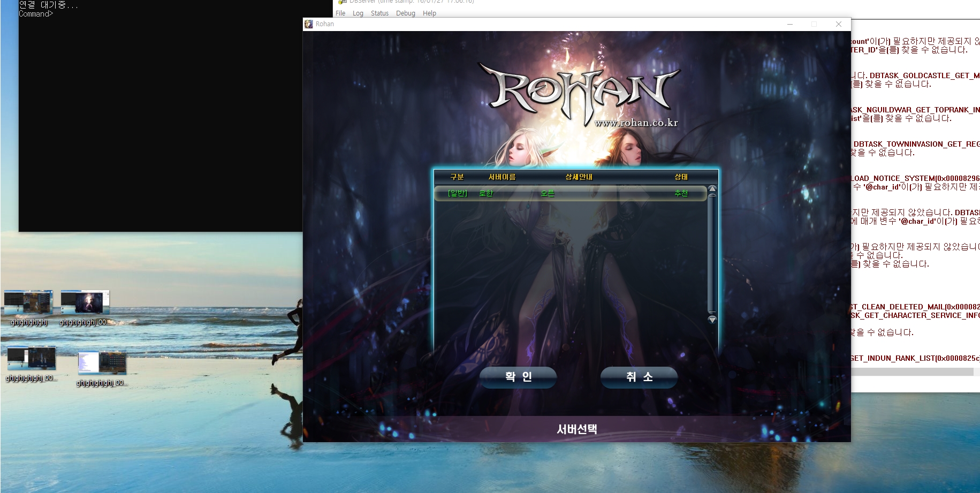This screenshot has width=980, height=493.
Task: Click server list scroll up arrow
Action: [x=712, y=188]
